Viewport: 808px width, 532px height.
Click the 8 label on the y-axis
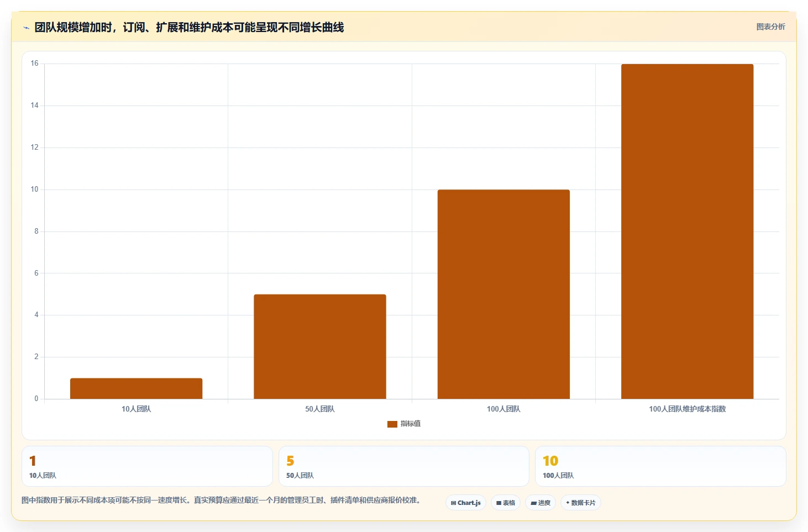(x=36, y=231)
